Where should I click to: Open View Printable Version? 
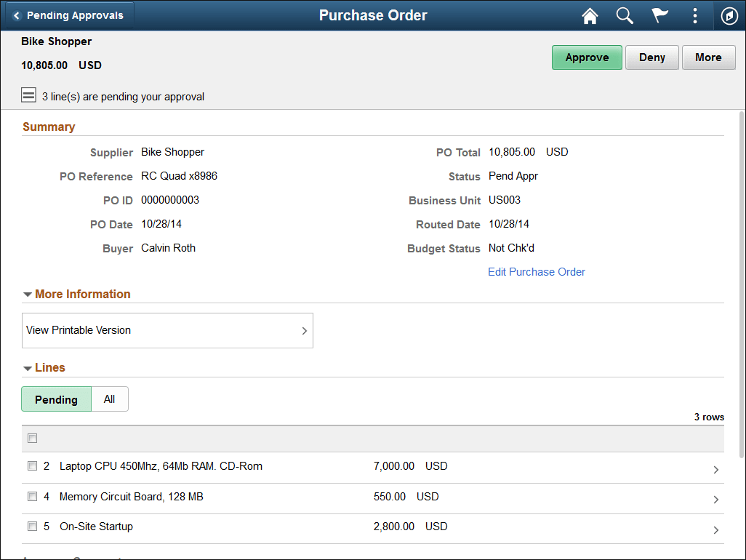(167, 330)
